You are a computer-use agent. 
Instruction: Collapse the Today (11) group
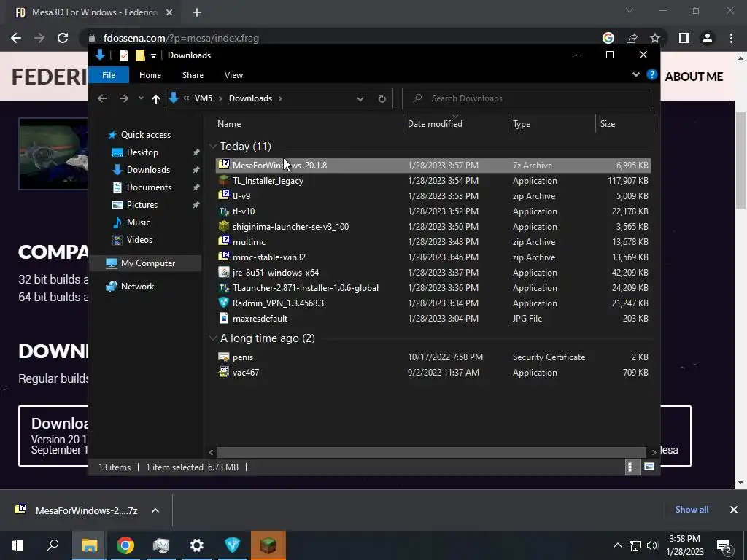point(213,146)
